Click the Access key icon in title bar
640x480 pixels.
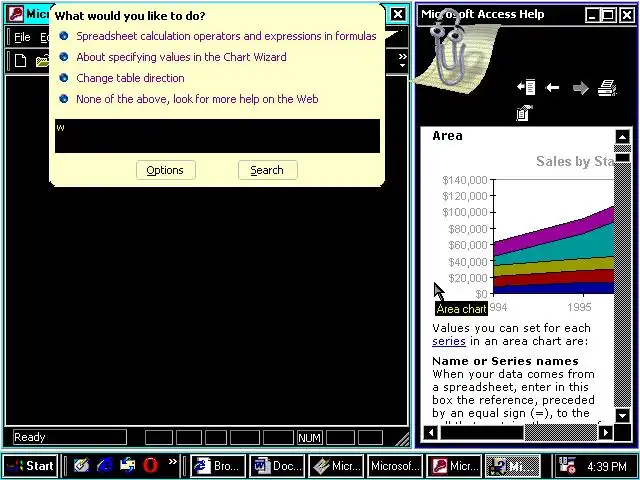click(16, 14)
